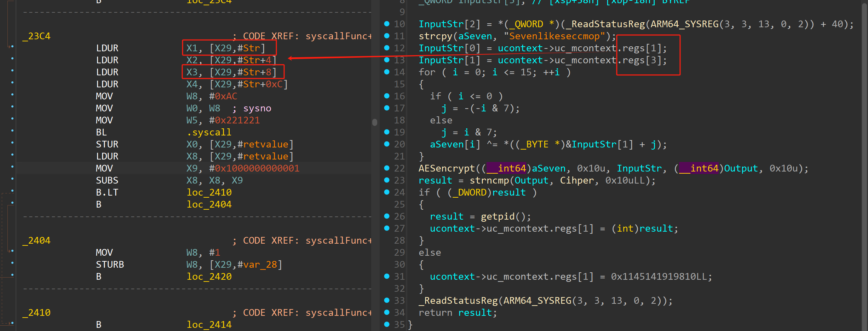The height and width of the screenshot is (331, 868).
Task: Click the blue dot next to return result line 34
Action: (386, 312)
